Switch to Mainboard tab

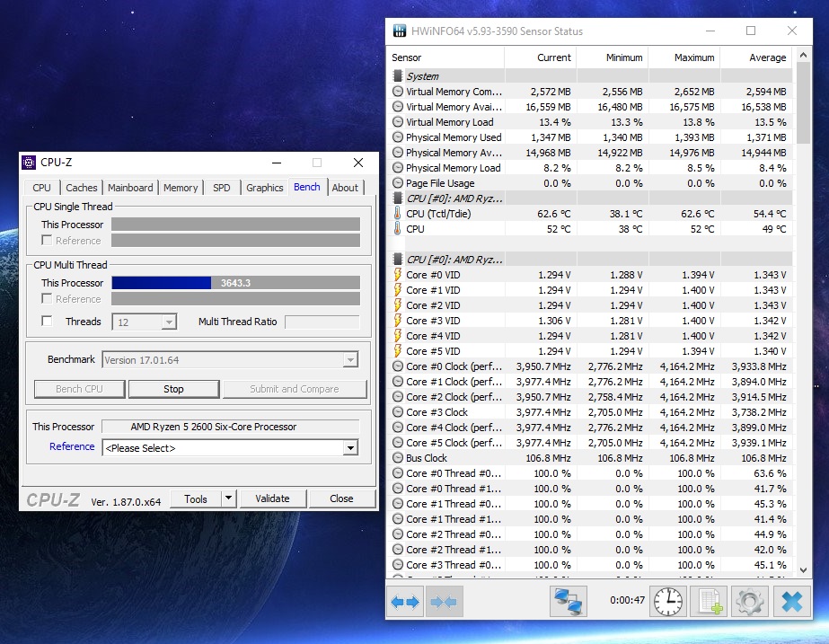130,188
